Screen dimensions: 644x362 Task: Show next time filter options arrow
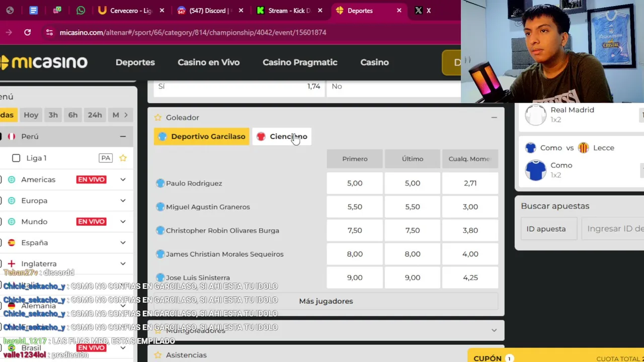tap(126, 115)
